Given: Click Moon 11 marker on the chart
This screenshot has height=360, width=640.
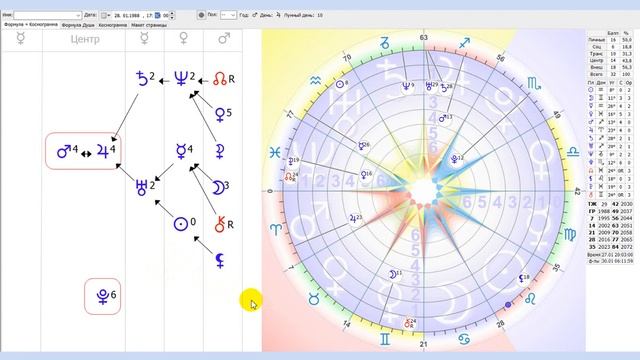Looking at the screenshot, I should [396, 274].
